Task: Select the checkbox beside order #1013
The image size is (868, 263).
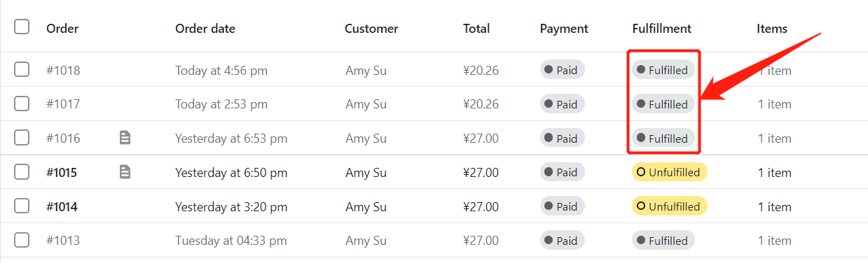Action: point(22,241)
